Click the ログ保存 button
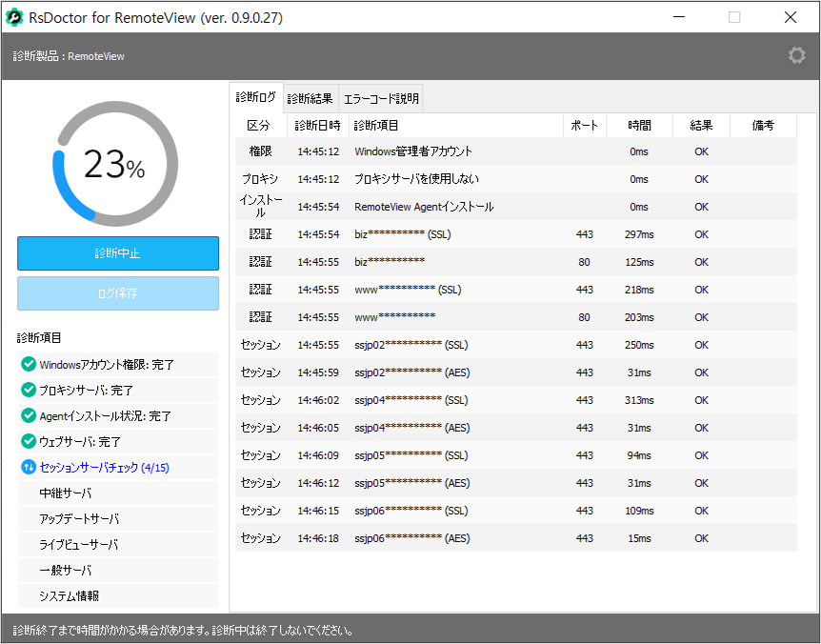Viewport: 821px width, 644px height. tap(118, 293)
